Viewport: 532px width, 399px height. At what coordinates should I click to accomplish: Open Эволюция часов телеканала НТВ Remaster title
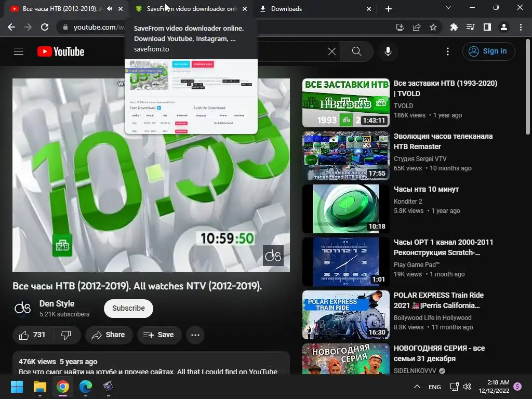[x=443, y=141]
